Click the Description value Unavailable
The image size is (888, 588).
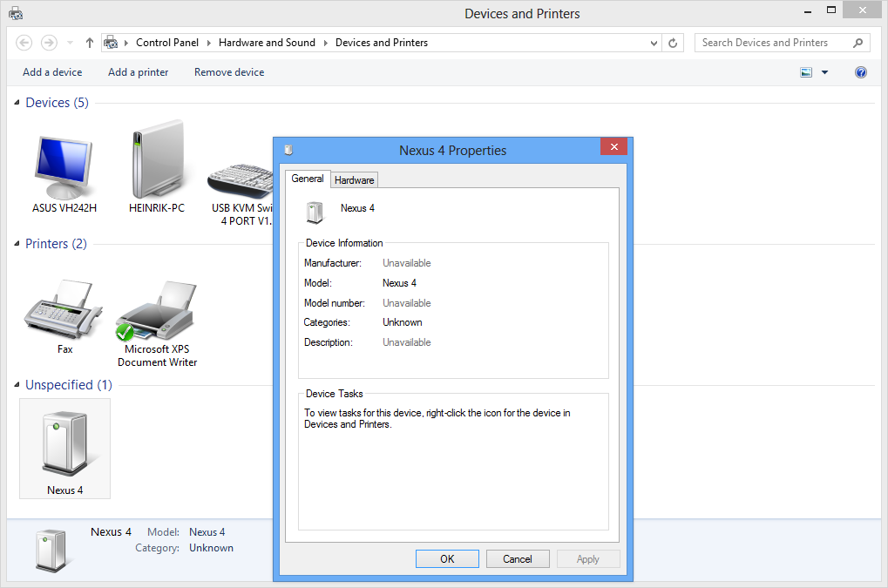(x=407, y=342)
